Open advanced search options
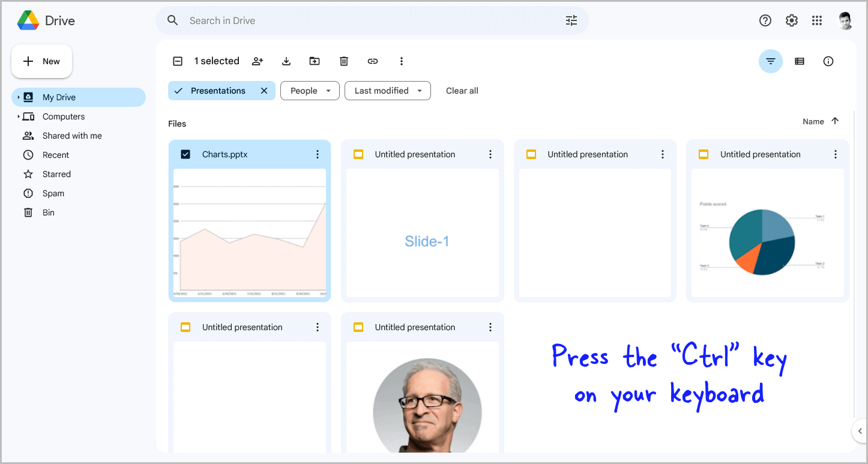 tap(571, 20)
